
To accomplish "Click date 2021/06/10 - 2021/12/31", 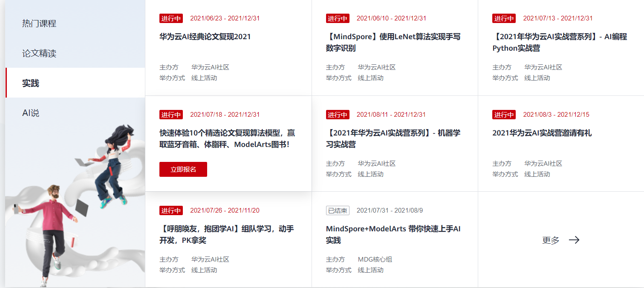I will click(391, 18).
